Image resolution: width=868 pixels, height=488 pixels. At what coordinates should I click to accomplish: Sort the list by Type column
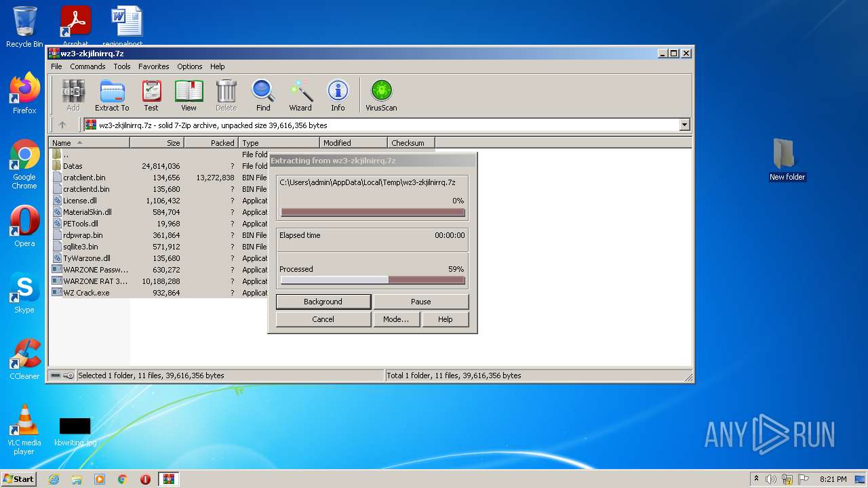(279, 143)
